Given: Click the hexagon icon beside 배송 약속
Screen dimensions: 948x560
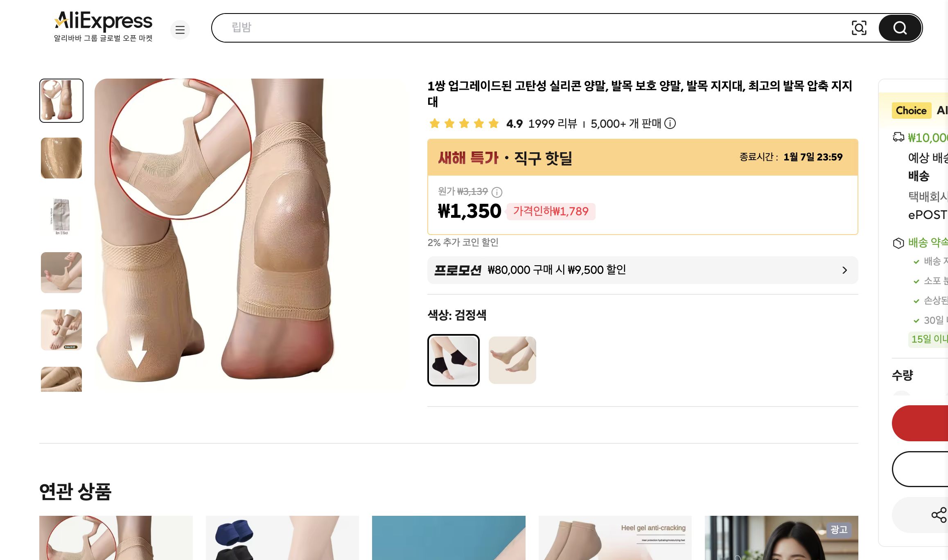Looking at the screenshot, I should point(899,244).
